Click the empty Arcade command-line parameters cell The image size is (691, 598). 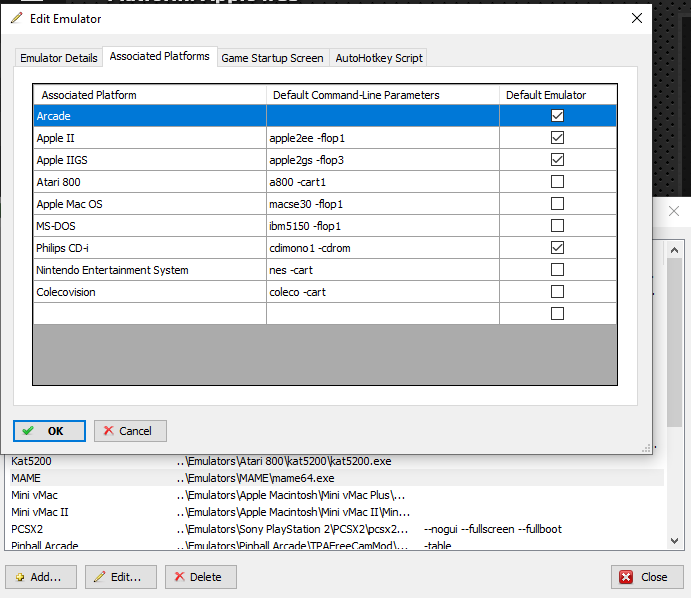tap(383, 115)
